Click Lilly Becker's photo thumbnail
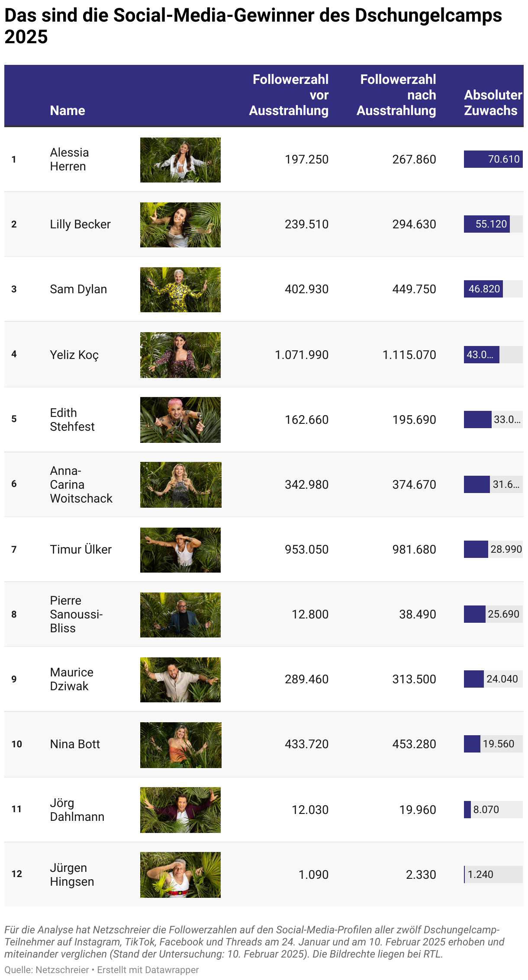The width and height of the screenshot is (528, 980). click(180, 225)
